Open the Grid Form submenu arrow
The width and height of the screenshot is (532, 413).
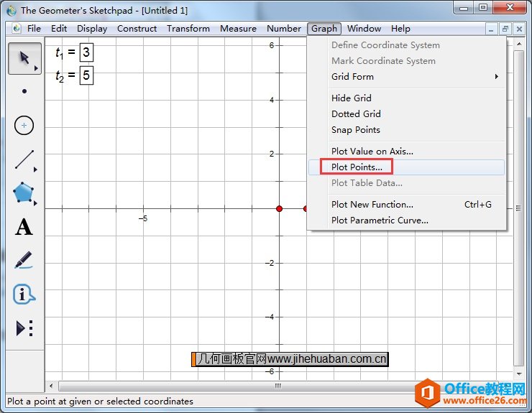[496, 77]
